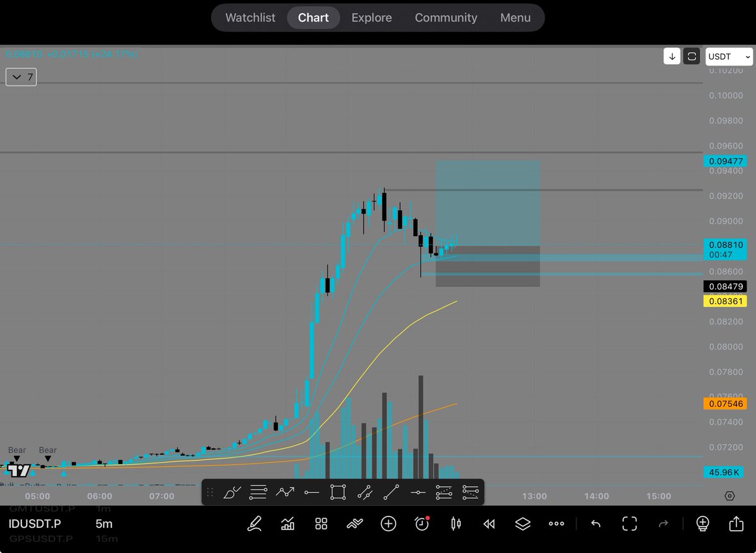Click the down arrow button near USDT
Viewport: 756px width, 553px height.
coord(672,57)
